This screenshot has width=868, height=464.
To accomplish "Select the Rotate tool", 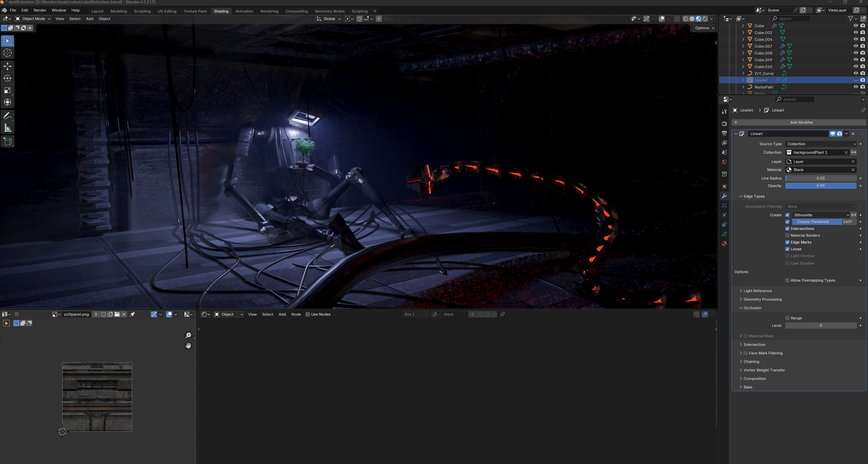I will [x=7, y=78].
